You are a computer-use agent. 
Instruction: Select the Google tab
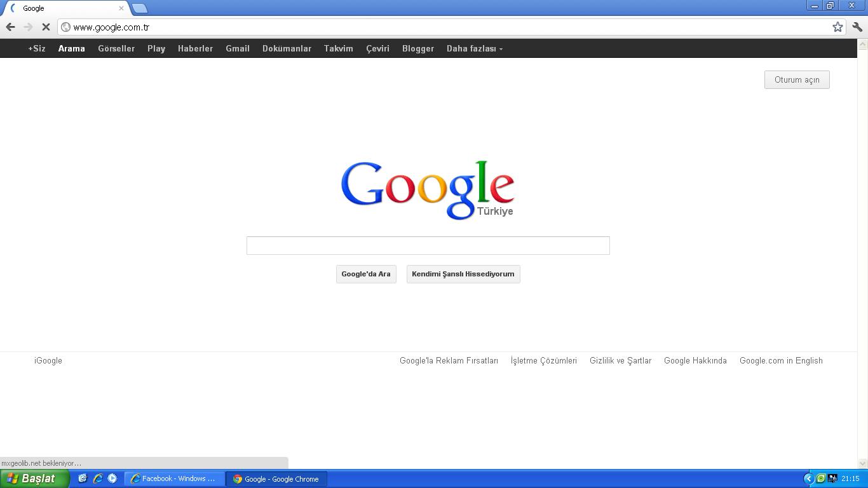click(x=65, y=8)
